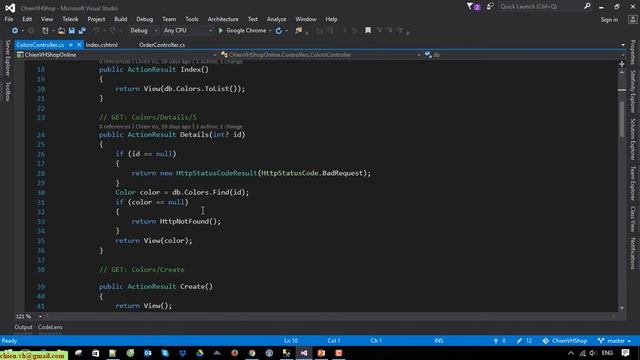Click the scroll down arrow of editor

point(622,308)
